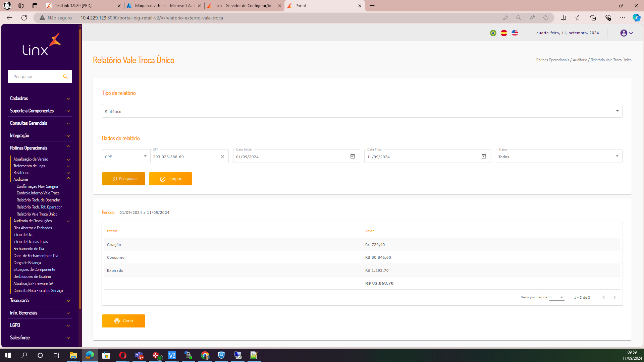Expand the Cadastros sidebar menu
This screenshot has width=644, height=362.
point(40,99)
